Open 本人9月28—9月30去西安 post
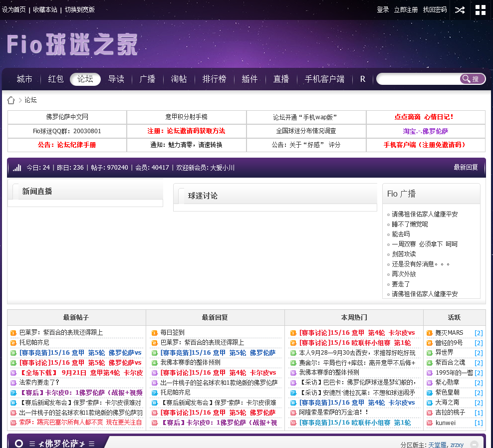This screenshot has width=493, height=448. [x=357, y=353]
